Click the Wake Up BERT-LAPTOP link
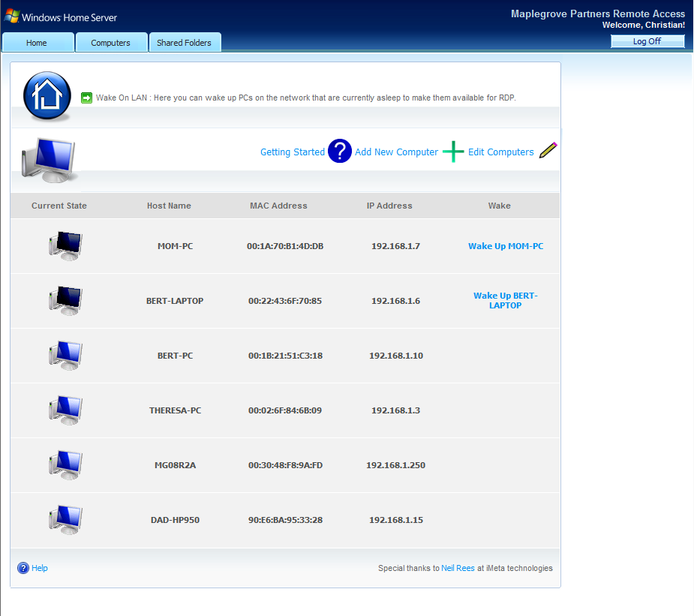This screenshot has height=616, width=694. tap(506, 300)
